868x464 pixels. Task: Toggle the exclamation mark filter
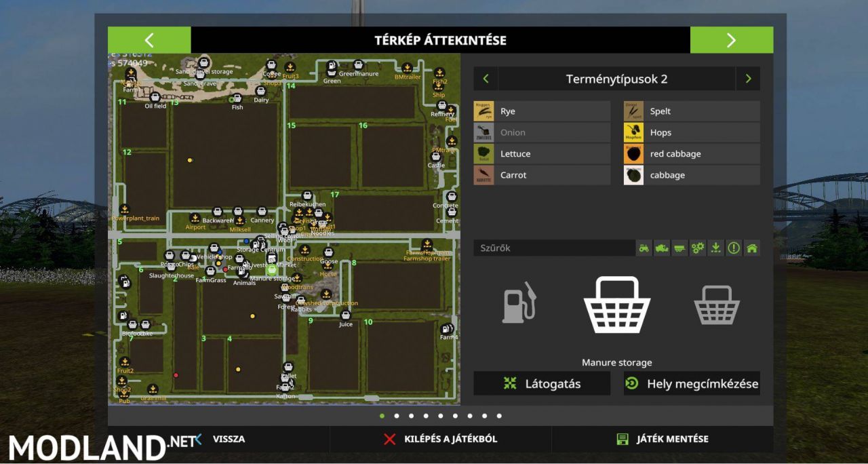point(734,248)
